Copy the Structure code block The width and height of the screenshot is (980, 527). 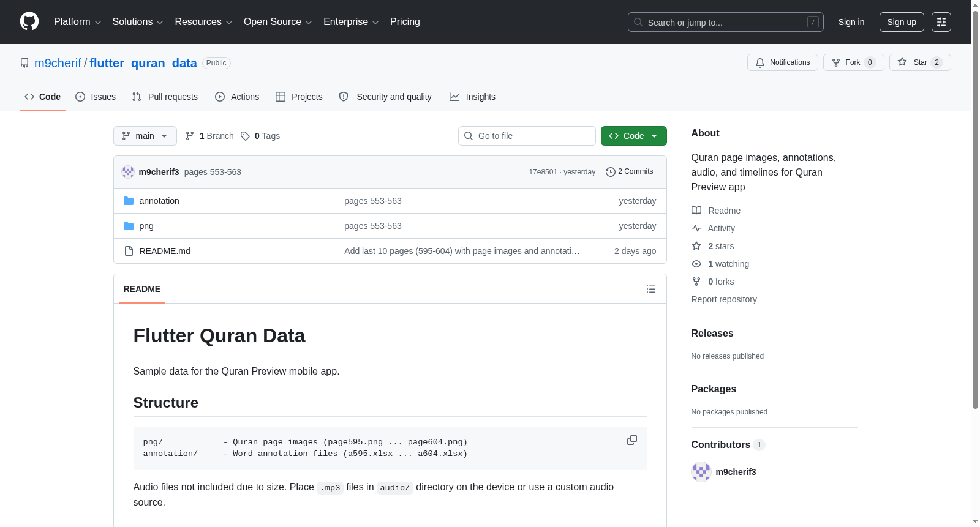pos(632,440)
